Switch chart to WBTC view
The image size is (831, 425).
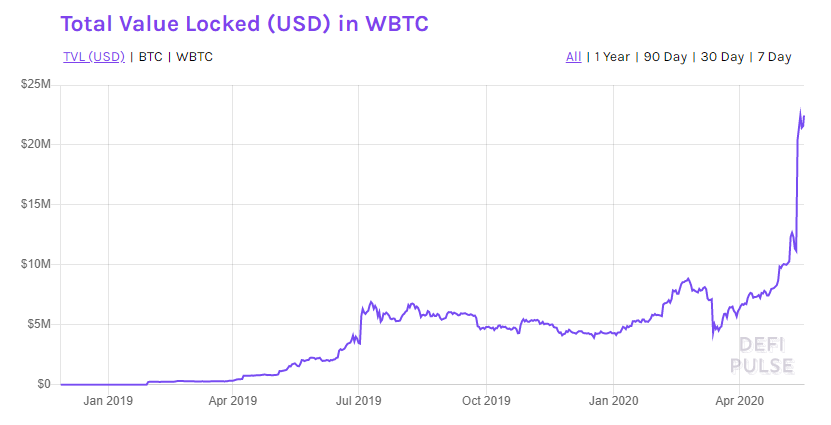click(x=194, y=57)
